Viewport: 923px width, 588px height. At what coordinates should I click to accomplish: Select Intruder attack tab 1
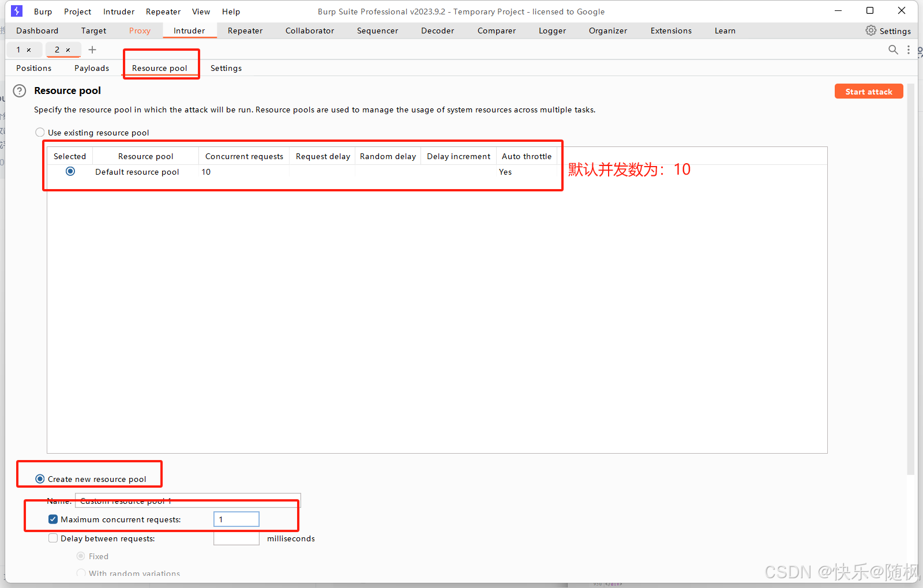point(18,50)
